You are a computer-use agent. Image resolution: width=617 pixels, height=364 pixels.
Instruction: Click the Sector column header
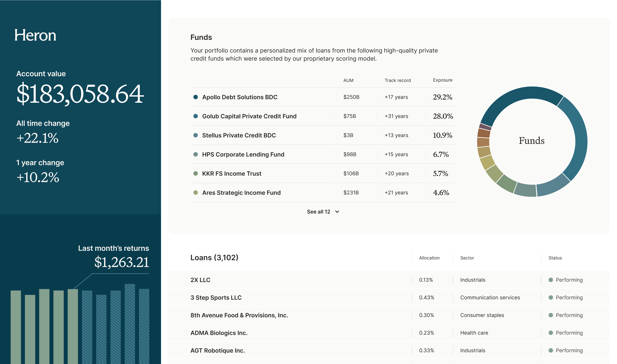tap(467, 258)
